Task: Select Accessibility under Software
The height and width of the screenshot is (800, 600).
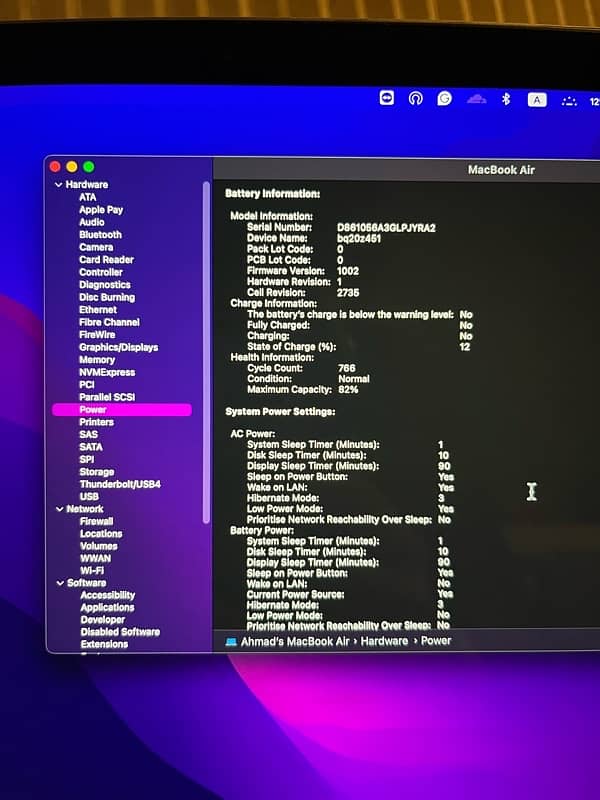Action: [108, 595]
